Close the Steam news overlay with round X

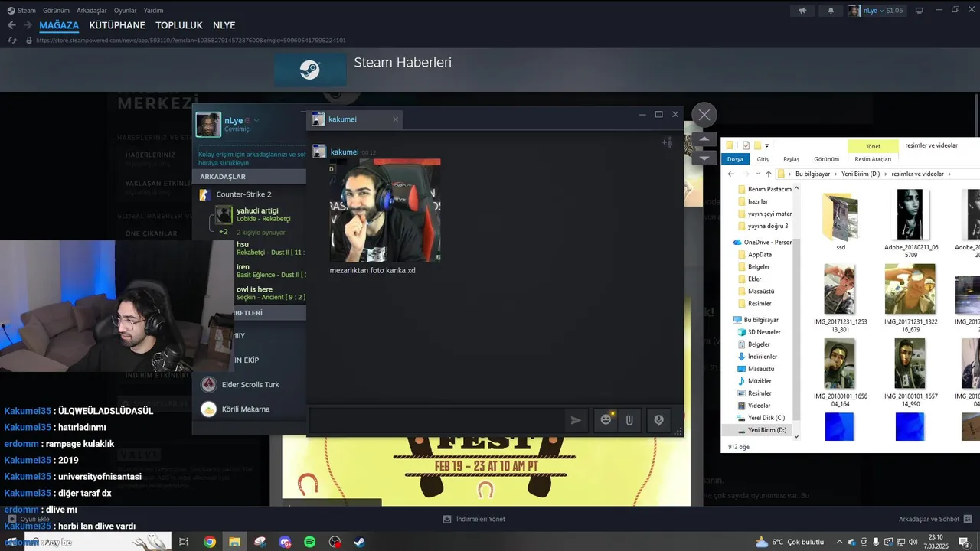[x=704, y=116]
